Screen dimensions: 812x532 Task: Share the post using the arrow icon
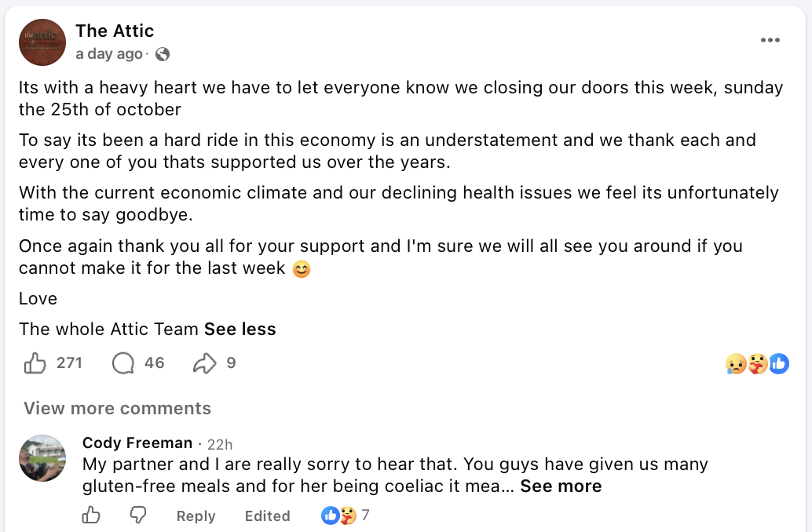[x=204, y=363]
